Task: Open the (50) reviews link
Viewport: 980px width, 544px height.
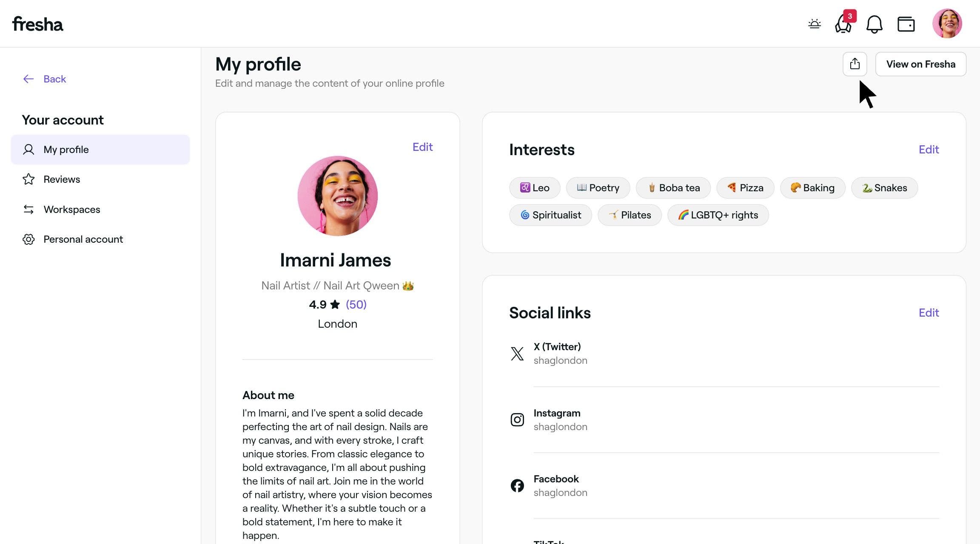Action: click(x=356, y=305)
